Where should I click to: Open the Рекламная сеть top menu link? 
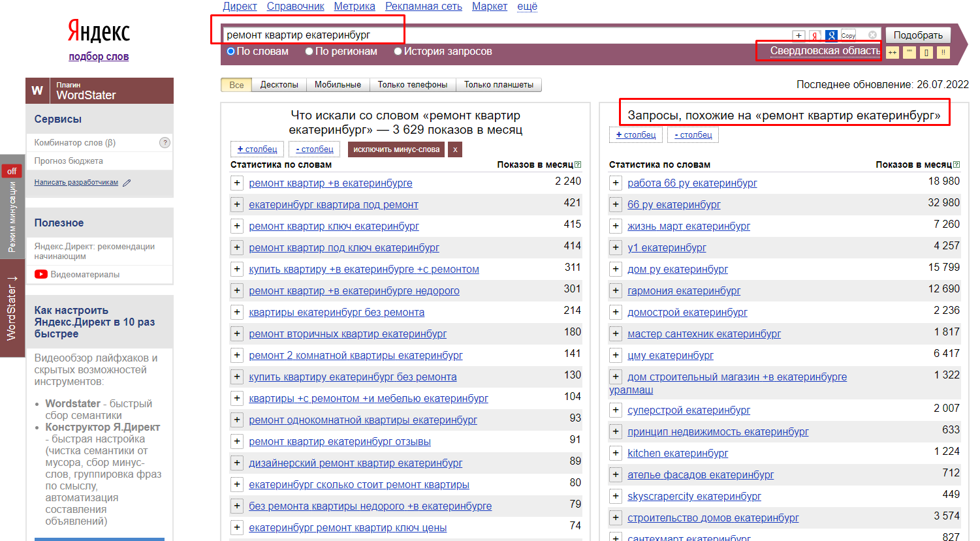point(424,7)
